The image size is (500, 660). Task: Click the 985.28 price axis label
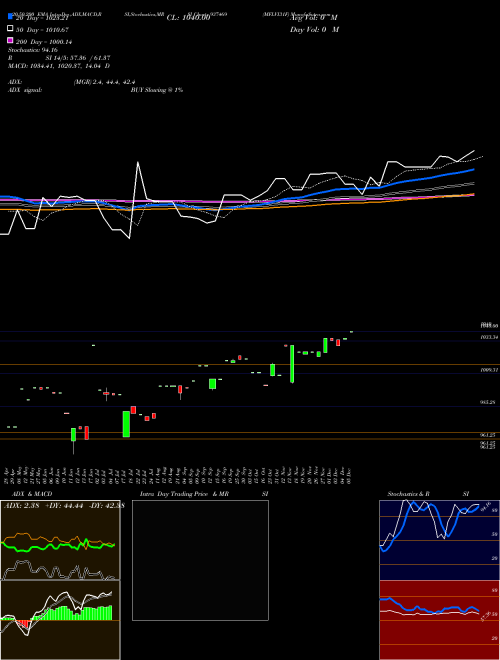tap(488, 402)
